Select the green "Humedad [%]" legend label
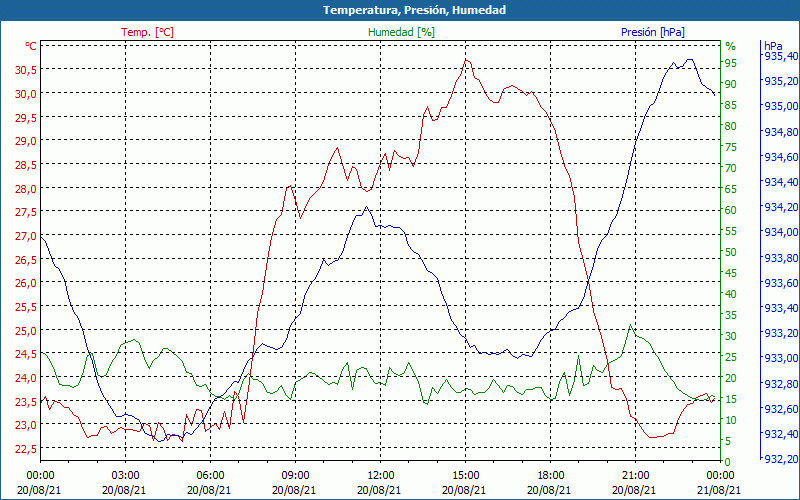This screenshot has width=800, height=500. pos(401,32)
